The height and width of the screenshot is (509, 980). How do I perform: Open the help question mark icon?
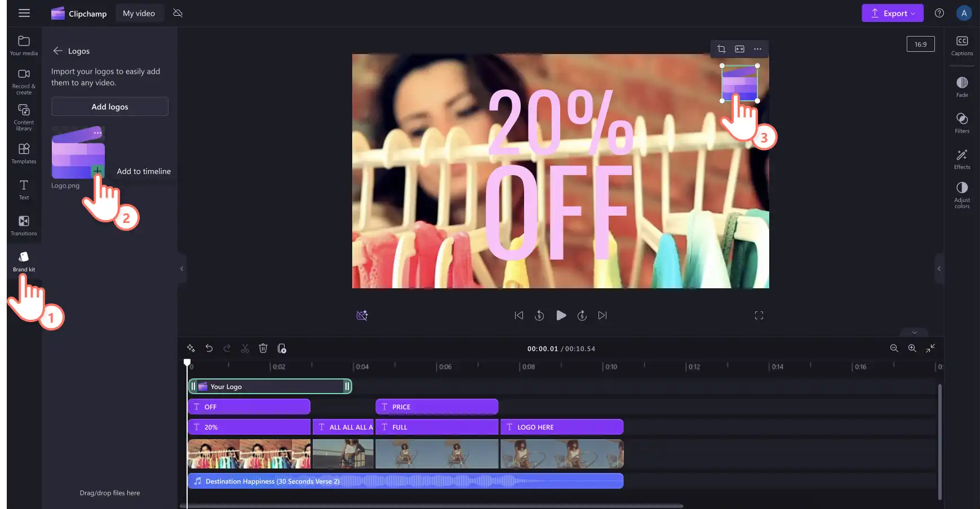(939, 13)
